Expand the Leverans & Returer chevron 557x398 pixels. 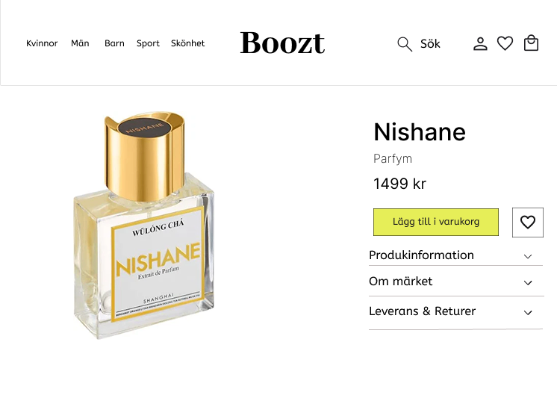point(528,313)
